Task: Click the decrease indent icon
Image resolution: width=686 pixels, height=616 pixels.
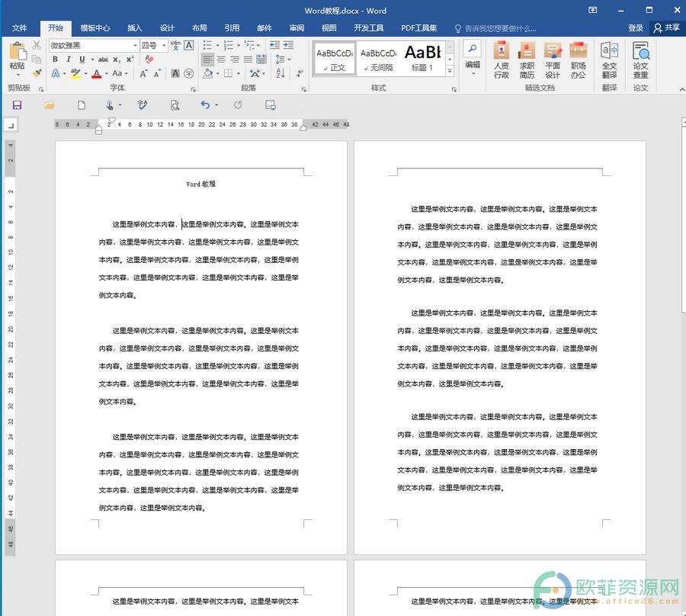Action: pyautogui.click(x=274, y=45)
